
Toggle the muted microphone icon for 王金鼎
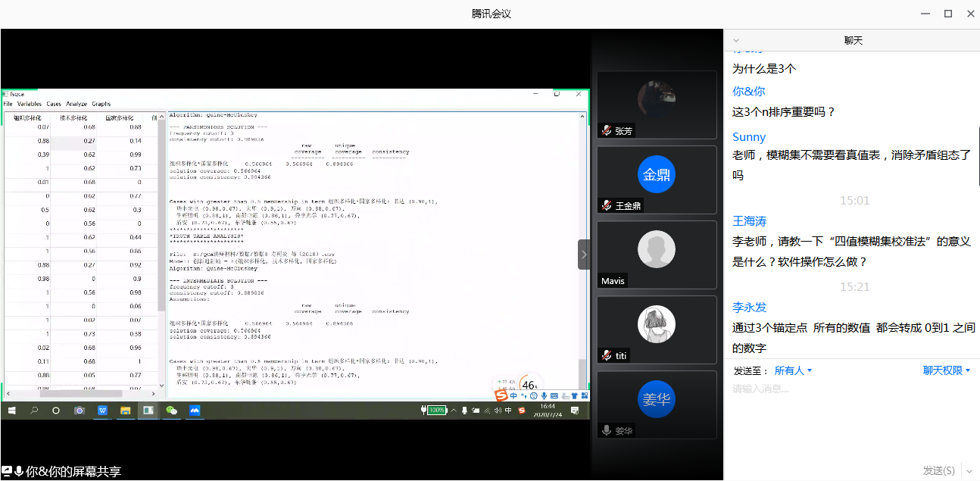pos(606,205)
